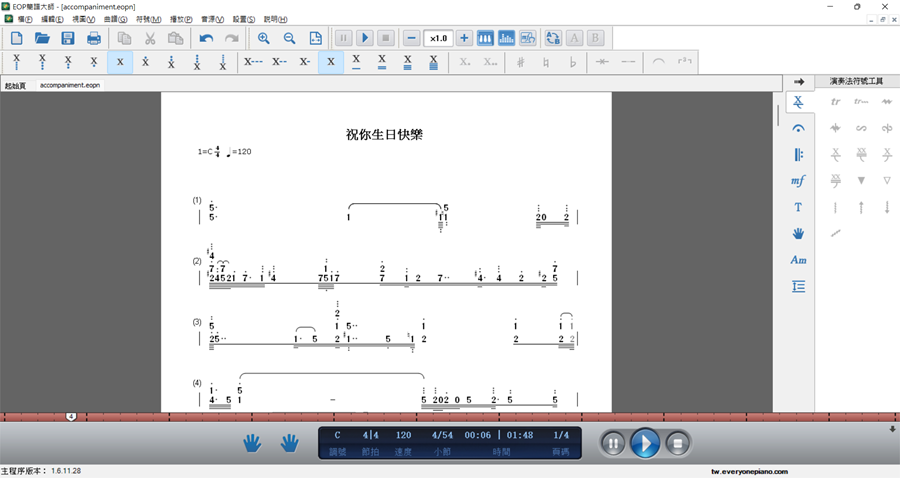The width and height of the screenshot is (900, 478).
Task: Click the measure 4 timeline marker
Action: click(71, 417)
